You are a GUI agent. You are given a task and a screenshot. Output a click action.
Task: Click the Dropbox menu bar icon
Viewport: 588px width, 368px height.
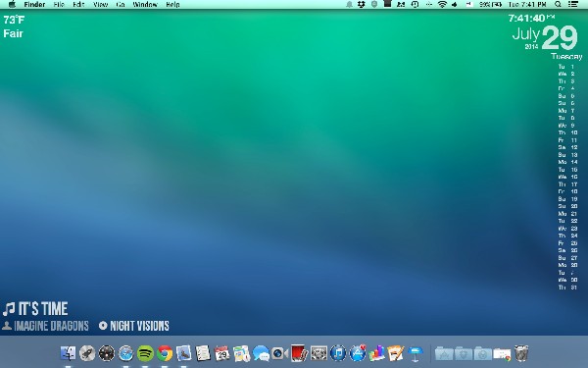click(362, 5)
